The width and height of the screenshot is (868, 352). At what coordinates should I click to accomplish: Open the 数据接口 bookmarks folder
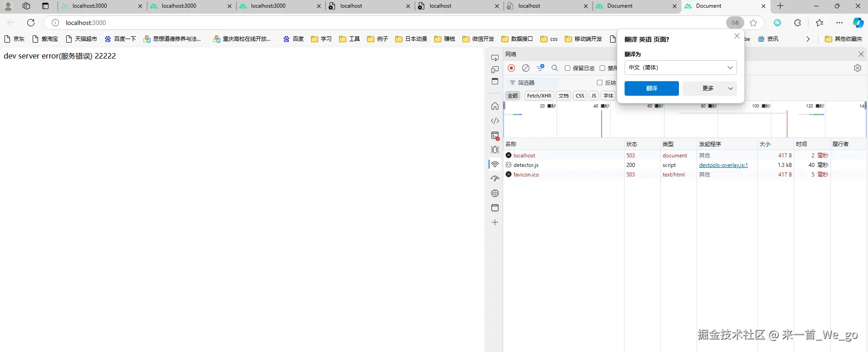point(517,39)
